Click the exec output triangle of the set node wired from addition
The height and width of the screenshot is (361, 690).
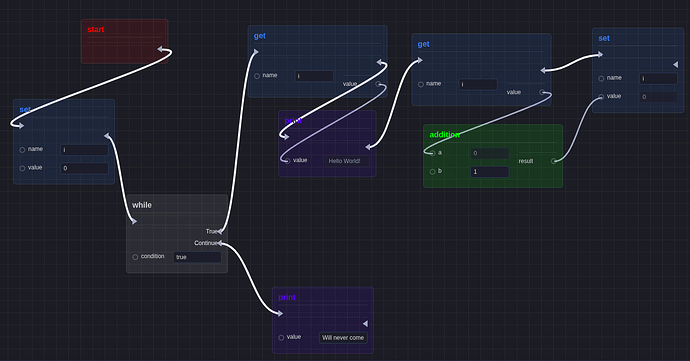point(675,65)
